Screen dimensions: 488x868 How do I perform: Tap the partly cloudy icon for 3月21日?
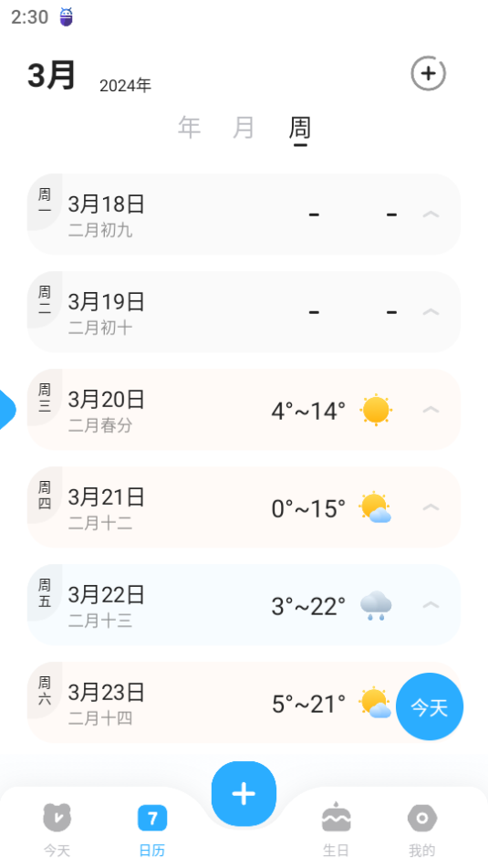375,507
